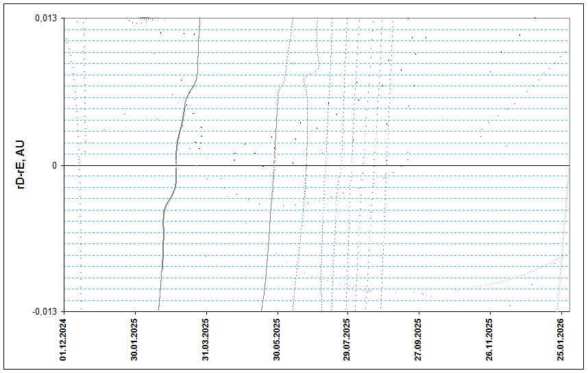Click the 31.03.2025 date label
This screenshot has height=373, width=588.
206,340
